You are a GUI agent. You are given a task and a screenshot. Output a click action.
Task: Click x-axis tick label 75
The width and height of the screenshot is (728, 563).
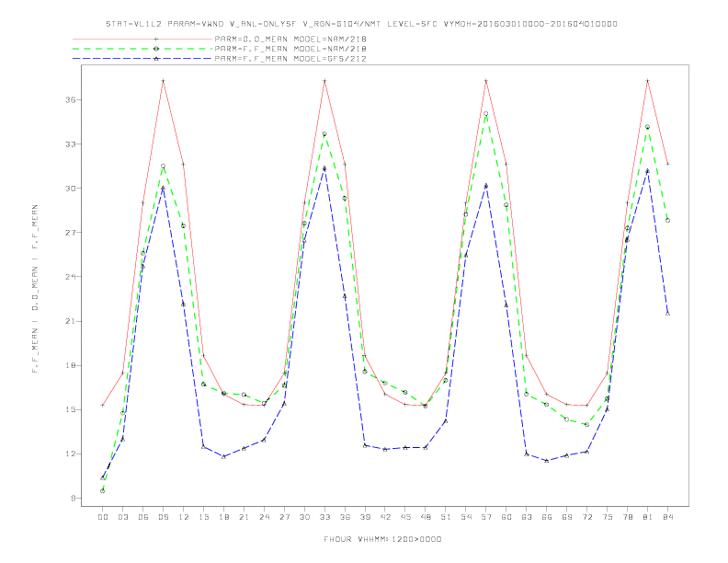point(608,517)
